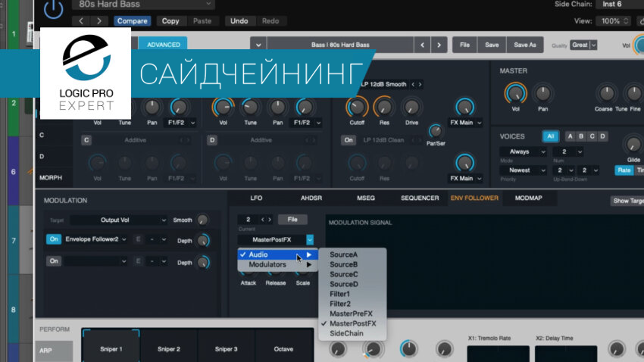Toggle the plugin power button
The width and height of the screenshot is (644, 362).
click(x=54, y=8)
